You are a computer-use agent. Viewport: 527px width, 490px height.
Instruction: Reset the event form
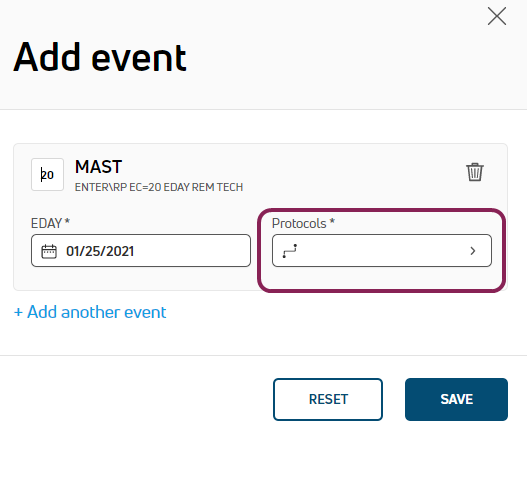tap(328, 399)
